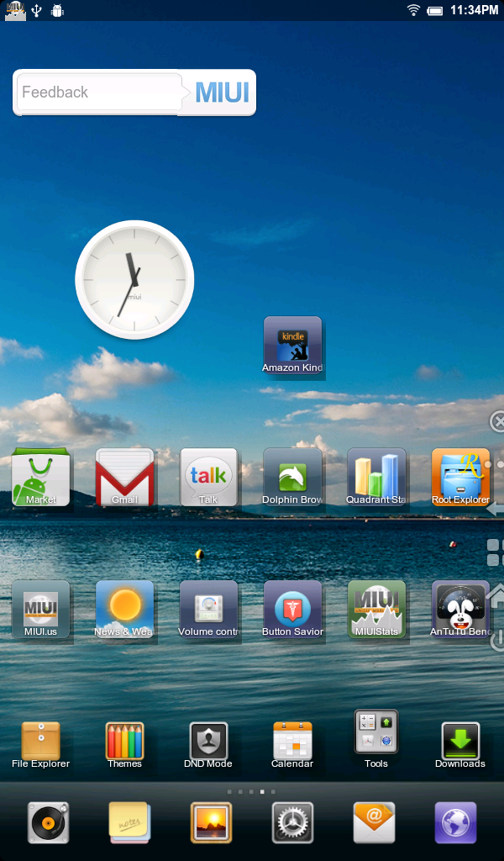Open the Calendar app

[x=292, y=745]
